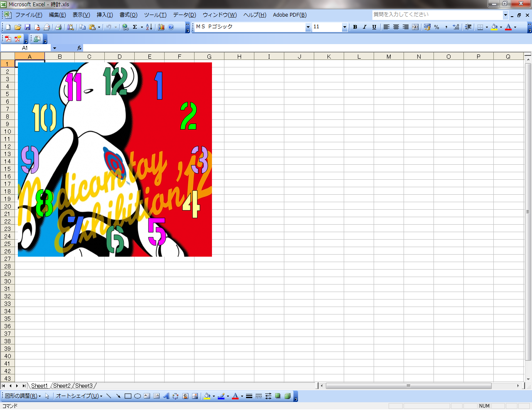This screenshot has height=411, width=532.
Task: Open a file with the folder icon
Action: pos(17,27)
